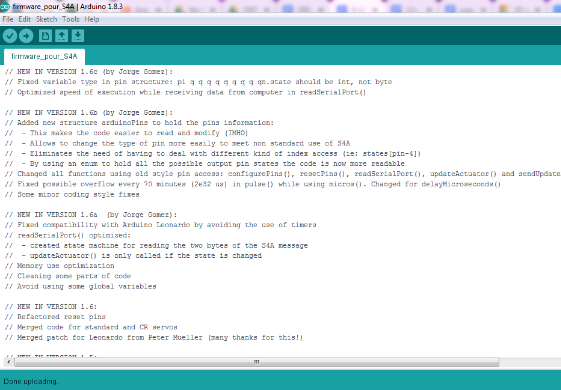Click the line "NEW IN VERSION 1.6b (by Jorge Gomez)"

pyautogui.click(x=89, y=112)
